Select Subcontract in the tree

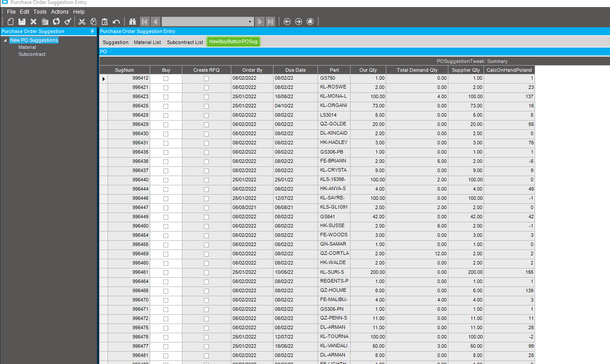pos(32,54)
